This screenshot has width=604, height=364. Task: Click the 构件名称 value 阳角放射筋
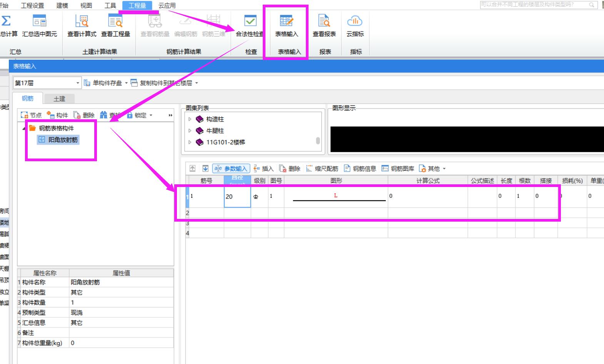click(121, 282)
